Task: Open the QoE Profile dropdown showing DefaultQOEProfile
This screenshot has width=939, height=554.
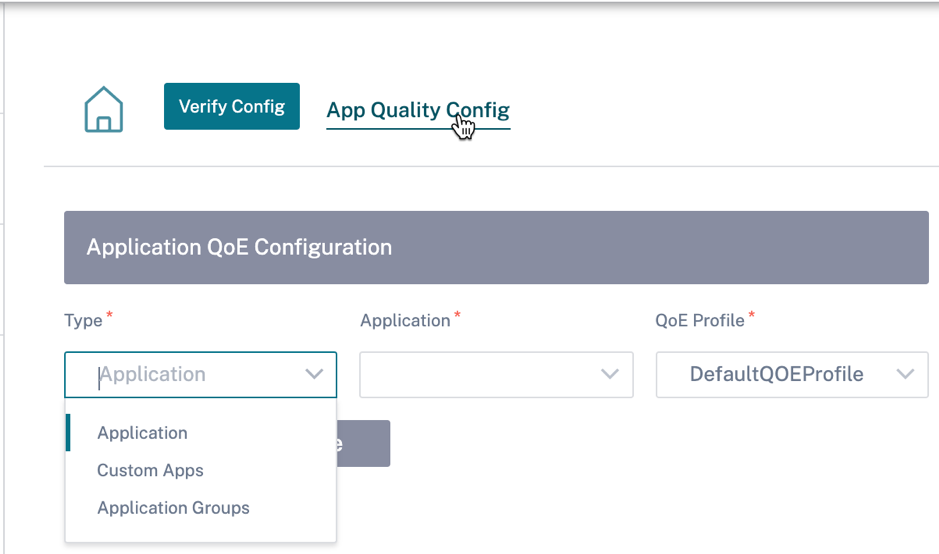Action: pos(792,374)
